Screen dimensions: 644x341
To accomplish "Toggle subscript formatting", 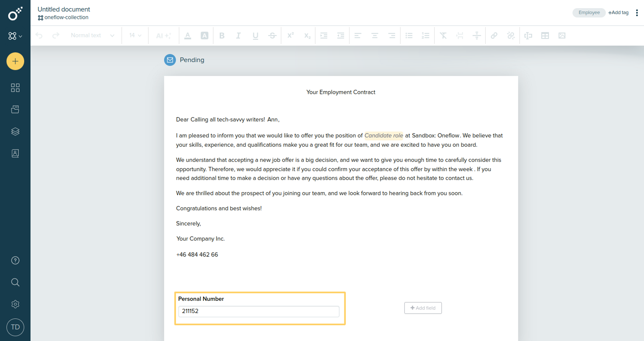I will point(308,35).
